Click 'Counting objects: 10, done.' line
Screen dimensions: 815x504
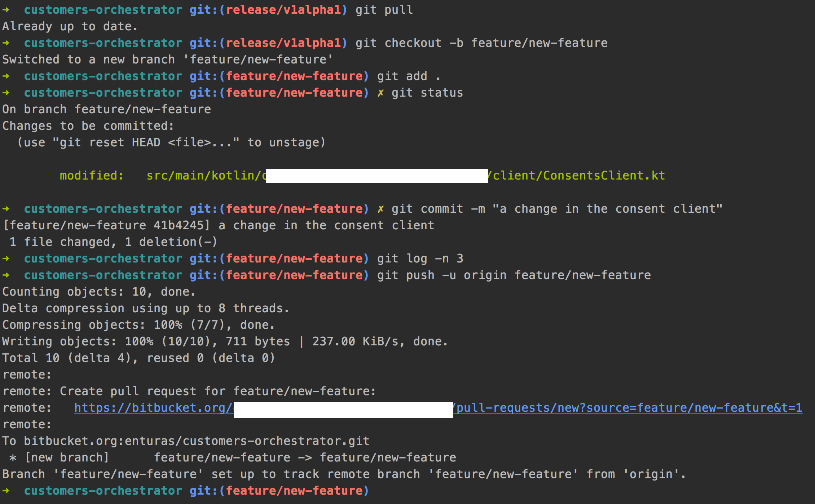point(99,292)
